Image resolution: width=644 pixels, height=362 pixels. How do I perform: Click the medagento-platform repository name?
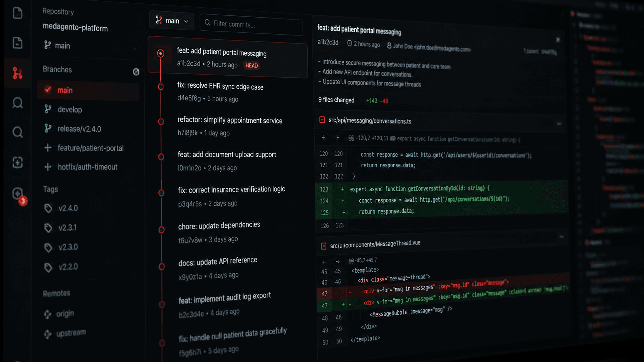coord(75,28)
